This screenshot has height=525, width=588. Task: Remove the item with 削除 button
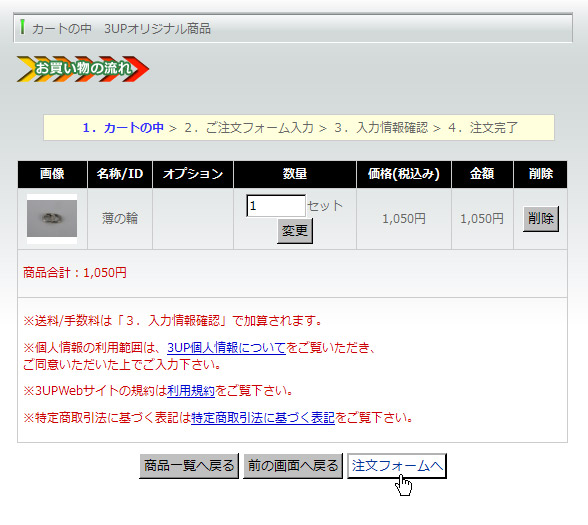point(541,219)
